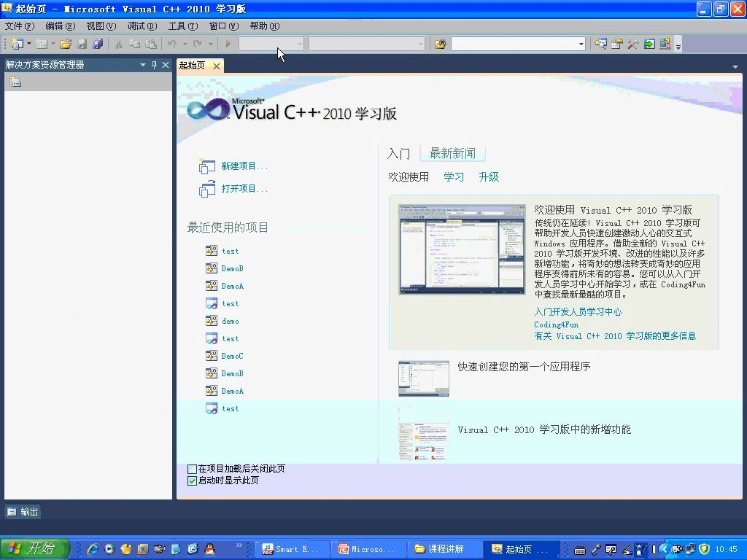The height and width of the screenshot is (560, 747).
Task: Check 在项目加载后关闭此页 checkbox
Action: click(192, 469)
